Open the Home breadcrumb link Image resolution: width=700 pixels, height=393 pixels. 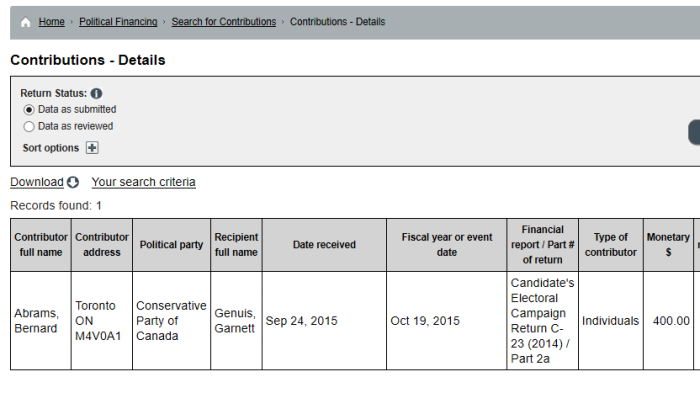pyautogui.click(x=51, y=22)
